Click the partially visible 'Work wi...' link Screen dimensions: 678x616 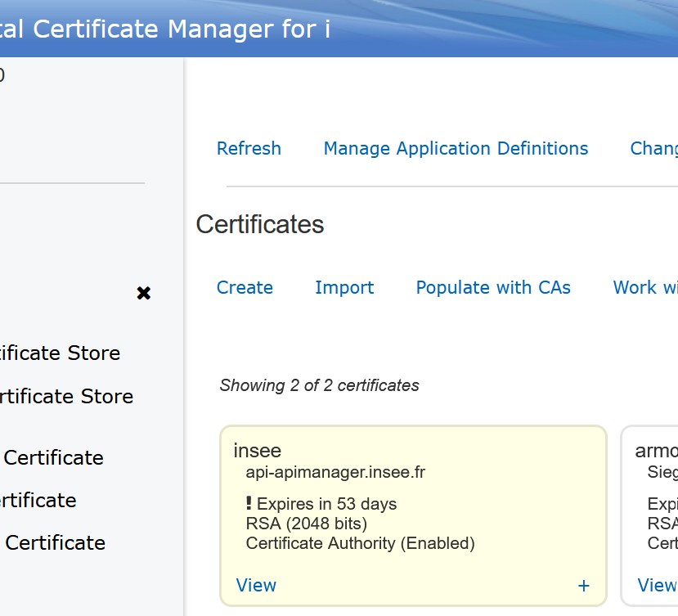(x=644, y=288)
